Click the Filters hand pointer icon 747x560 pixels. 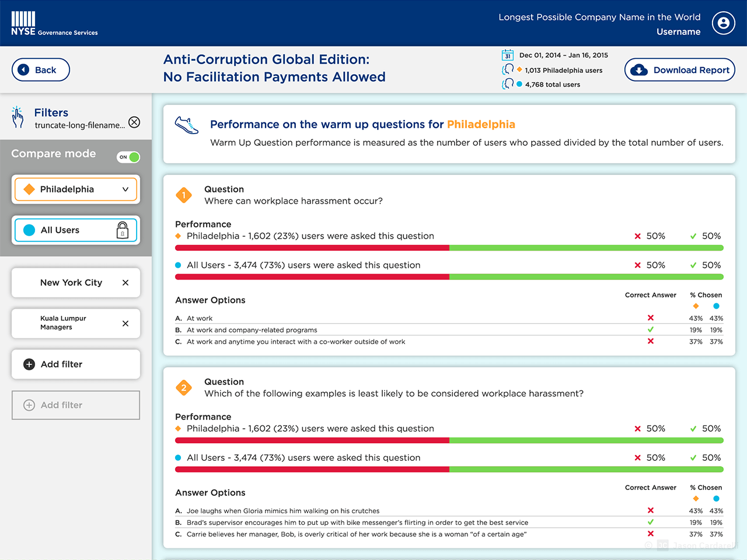click(x=18, y=117)
